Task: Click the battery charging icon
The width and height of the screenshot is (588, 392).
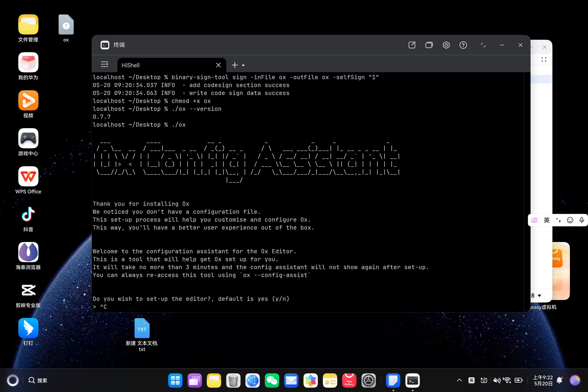Action: click(518, 380)
